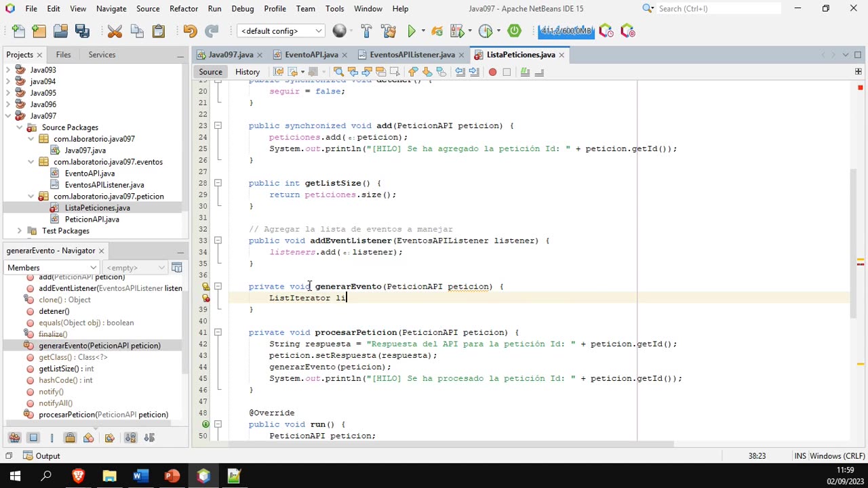The height and width of the screenshot is (488, 868).
Task: Collapse the Source Packages node
Action: pos(20,127)
